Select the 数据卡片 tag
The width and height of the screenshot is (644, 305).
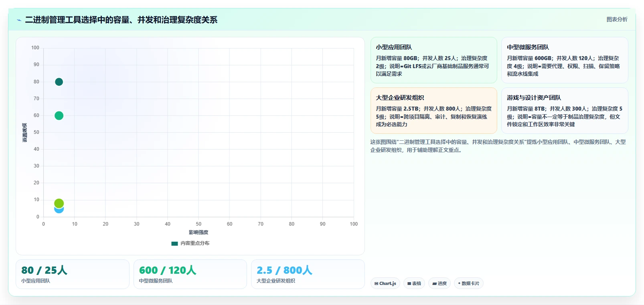[x=468, y=283]
